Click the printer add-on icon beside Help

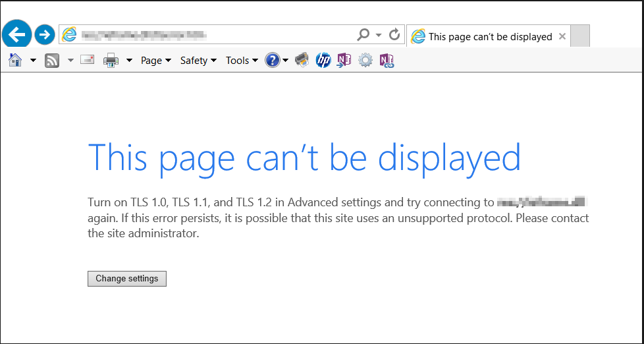[302, 61]
